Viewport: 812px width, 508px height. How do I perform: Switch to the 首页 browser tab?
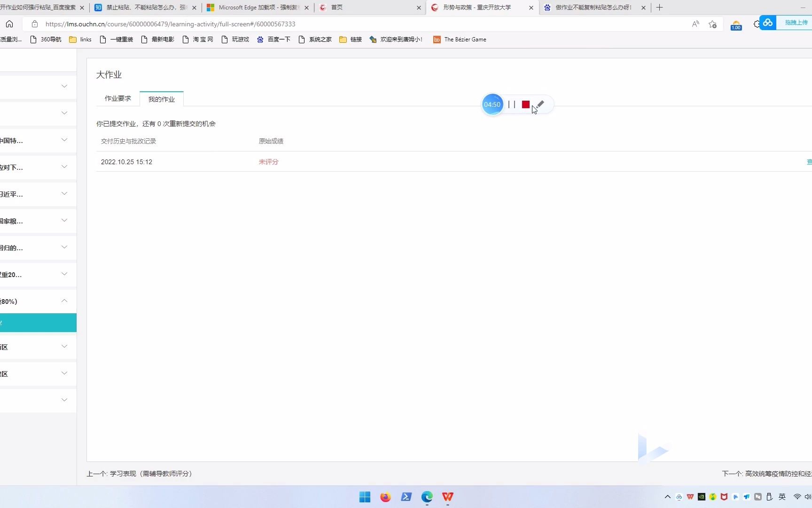pyautogui.click(x=370, y=8)
